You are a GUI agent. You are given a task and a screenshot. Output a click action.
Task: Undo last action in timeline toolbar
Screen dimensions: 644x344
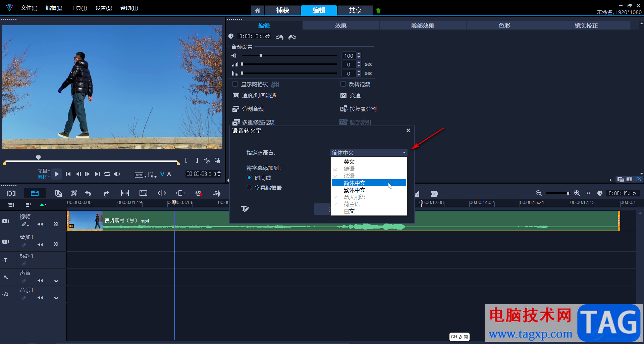click(88, 193)
